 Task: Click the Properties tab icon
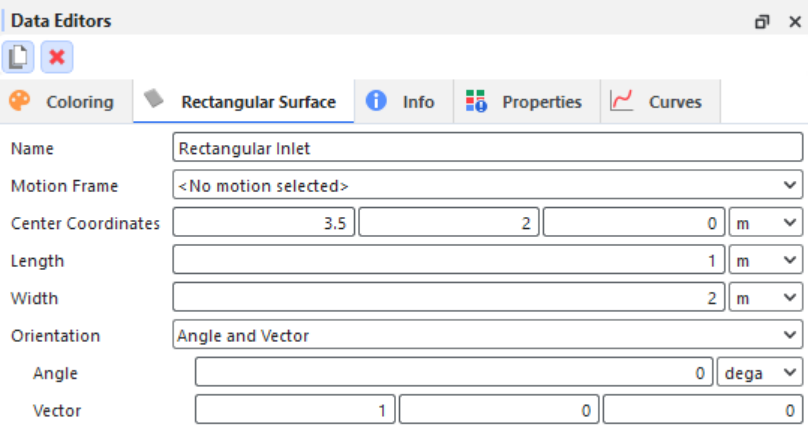pos(476,101)
